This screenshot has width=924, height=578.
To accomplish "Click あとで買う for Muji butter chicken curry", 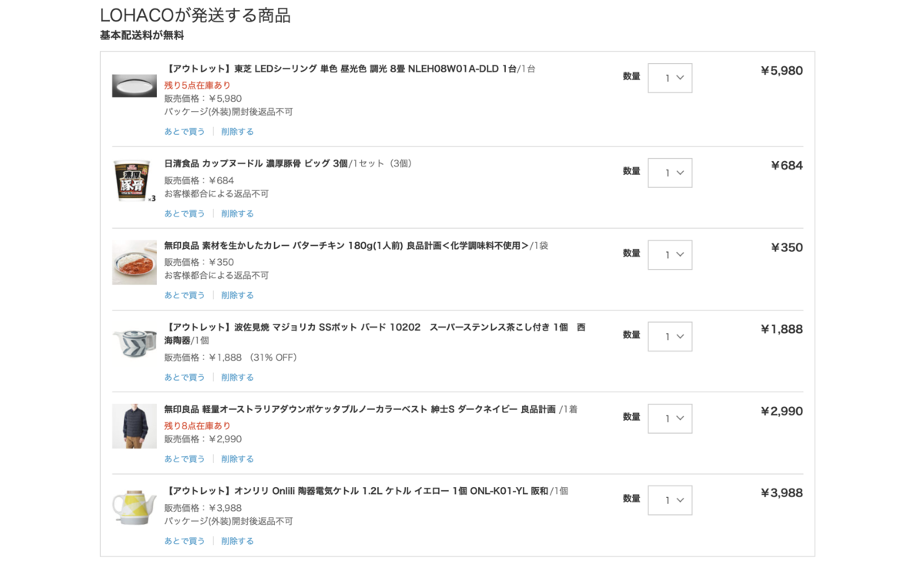I will 185,295.
